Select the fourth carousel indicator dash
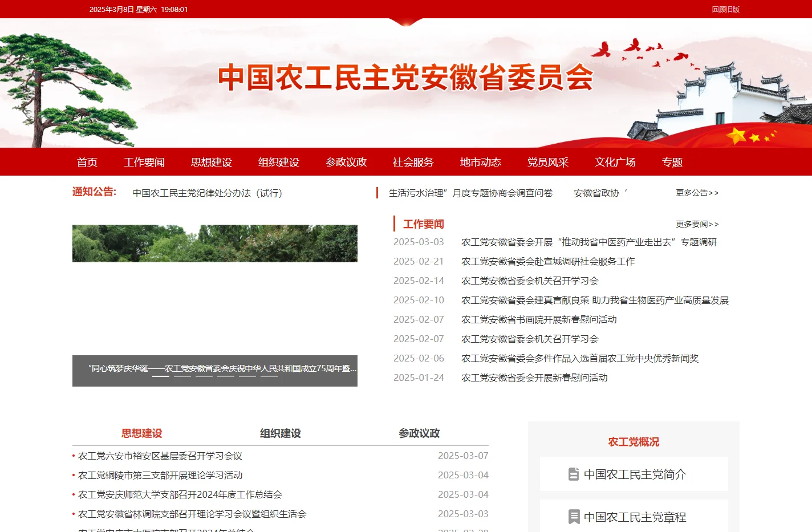The width and height of the screenshot is (812, 532). click(226, 376)
